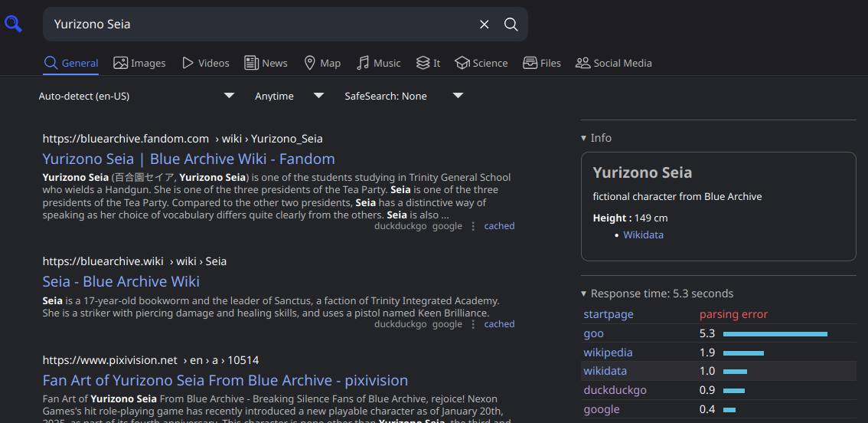Image resolution: width=868 pixels, height=423 pixels.
Task: Open the Map tab
Action: click(x=322, y=63)
